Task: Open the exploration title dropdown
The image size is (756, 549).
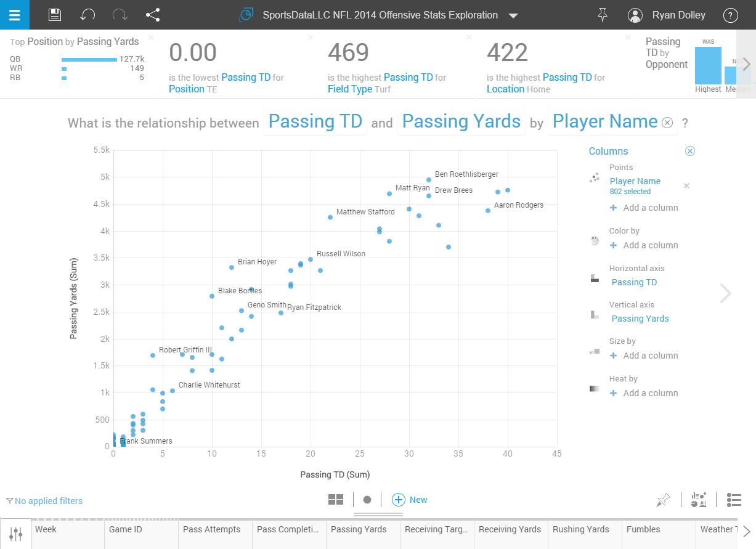Action: [x=513, y=15]
